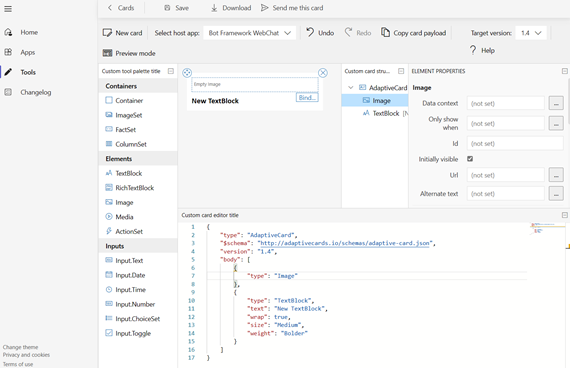The image size is (570, 368).
Task: Click Send me this card
Action: click(292, 8)
